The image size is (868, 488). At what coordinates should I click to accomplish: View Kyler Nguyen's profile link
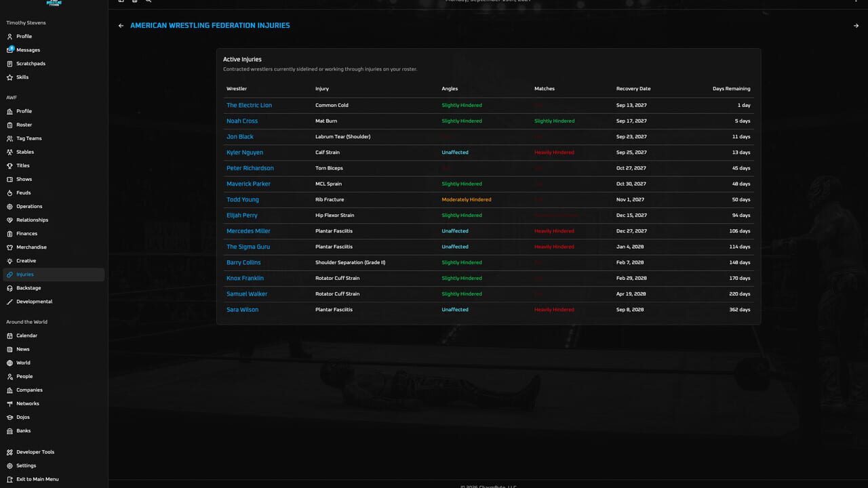(x=245, y=152)
